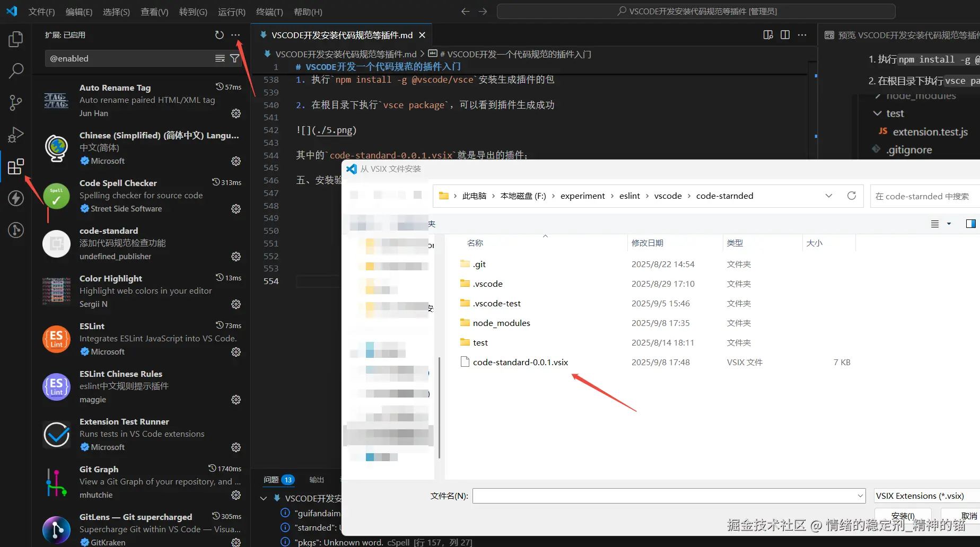
Task: Open manage gear for Auto Rename Tag
Action: point(236,113)
